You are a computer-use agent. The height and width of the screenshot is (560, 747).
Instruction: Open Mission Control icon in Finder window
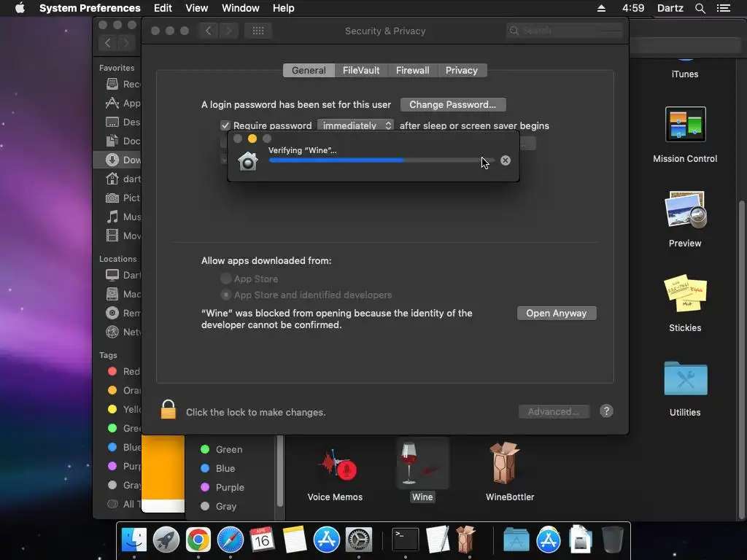coord(685,124)
